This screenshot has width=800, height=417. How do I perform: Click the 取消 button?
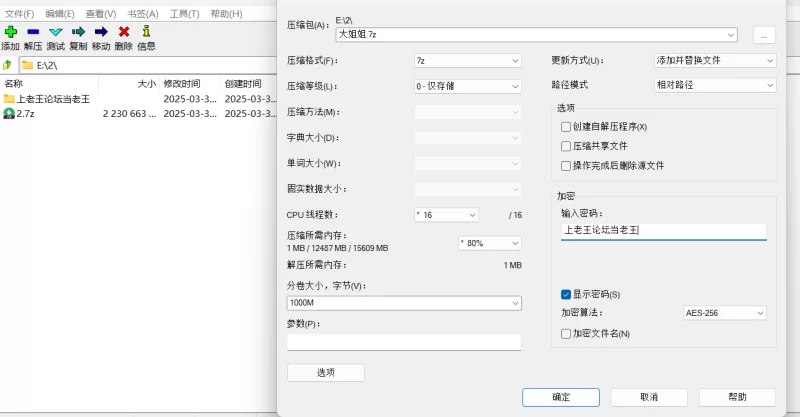pos(649,397)
